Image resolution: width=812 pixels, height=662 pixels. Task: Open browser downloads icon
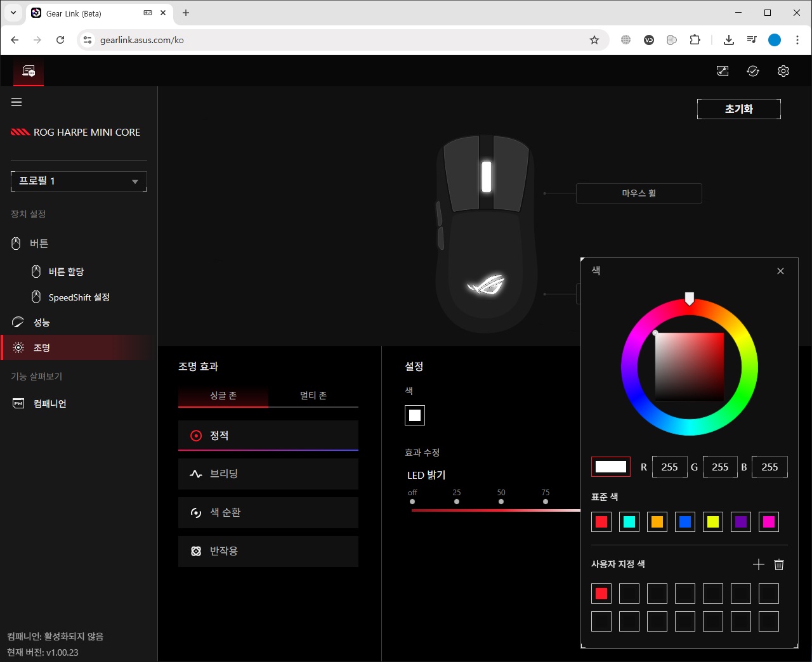729,40
